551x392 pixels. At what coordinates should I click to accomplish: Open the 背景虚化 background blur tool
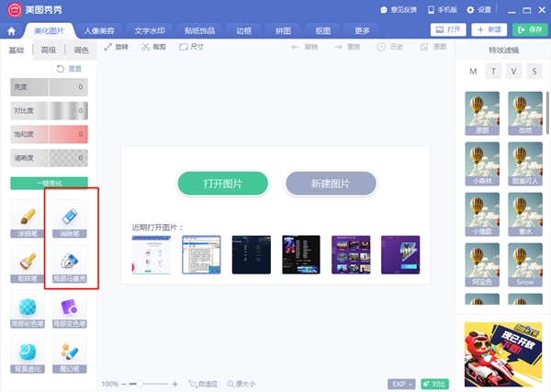click(x=28, y=354)
